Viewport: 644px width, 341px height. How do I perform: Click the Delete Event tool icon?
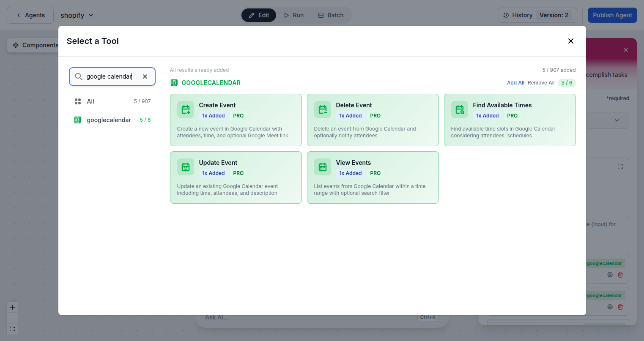tap(322, 109)
